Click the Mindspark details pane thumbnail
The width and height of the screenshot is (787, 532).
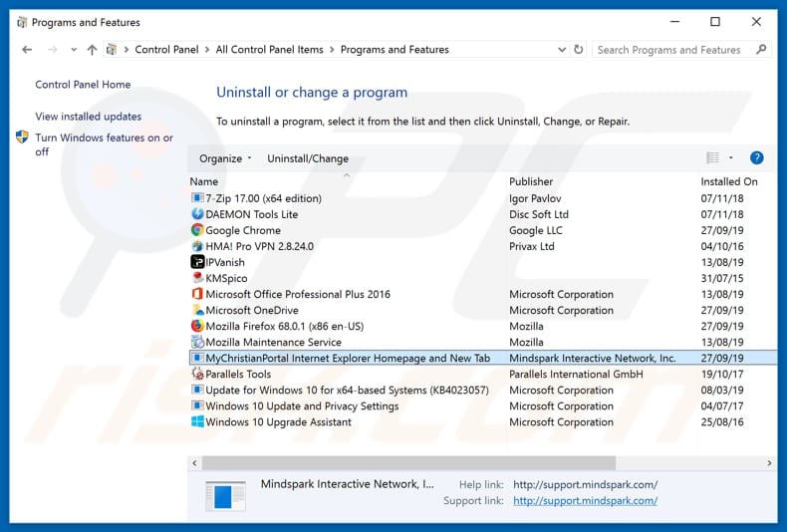225,496
